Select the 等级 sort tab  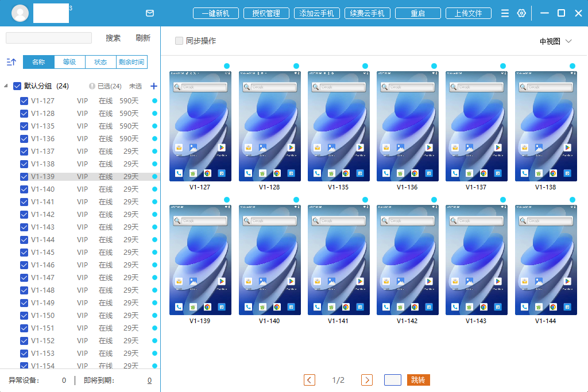click(x=69, y=62)
